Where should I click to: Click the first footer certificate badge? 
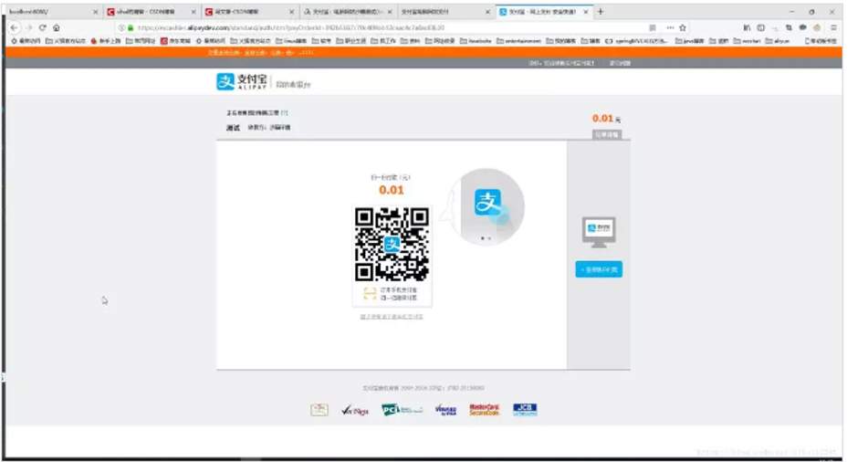(x=319, y=410)
